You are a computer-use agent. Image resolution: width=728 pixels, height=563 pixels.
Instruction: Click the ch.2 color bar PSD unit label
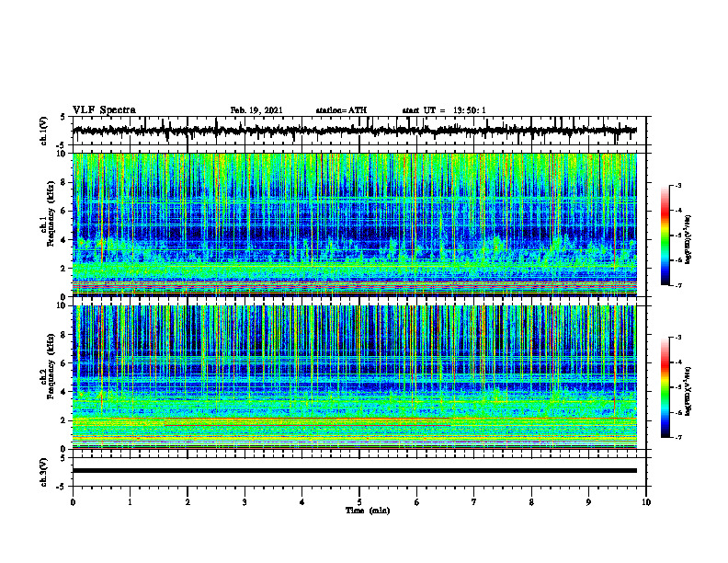(x=688, y=391)
